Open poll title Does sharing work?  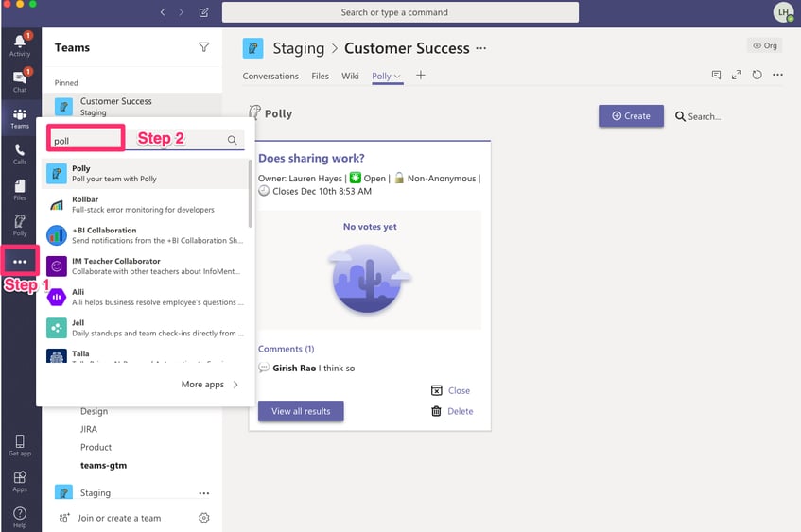click(x=311, y=158)
